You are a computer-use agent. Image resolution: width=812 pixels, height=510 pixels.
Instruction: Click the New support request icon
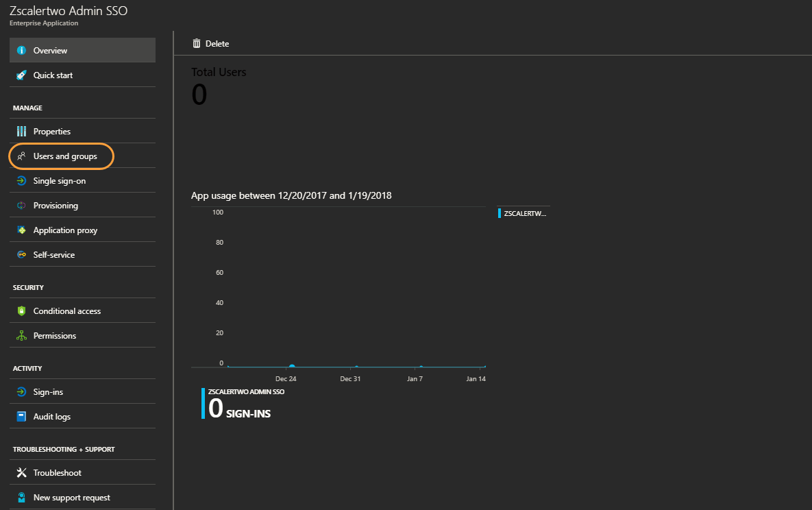point(23,497)
